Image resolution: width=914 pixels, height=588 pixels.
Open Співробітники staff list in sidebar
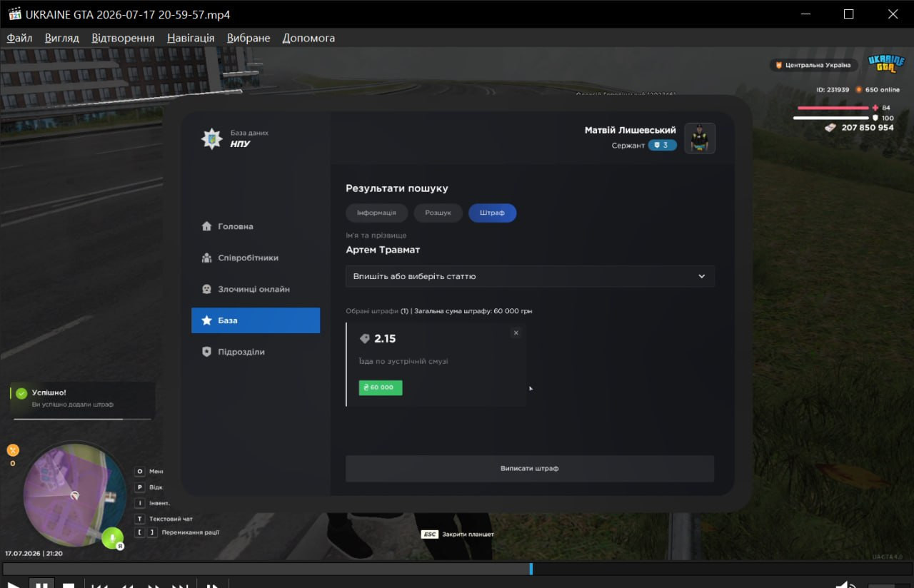(x=256, y=258)
